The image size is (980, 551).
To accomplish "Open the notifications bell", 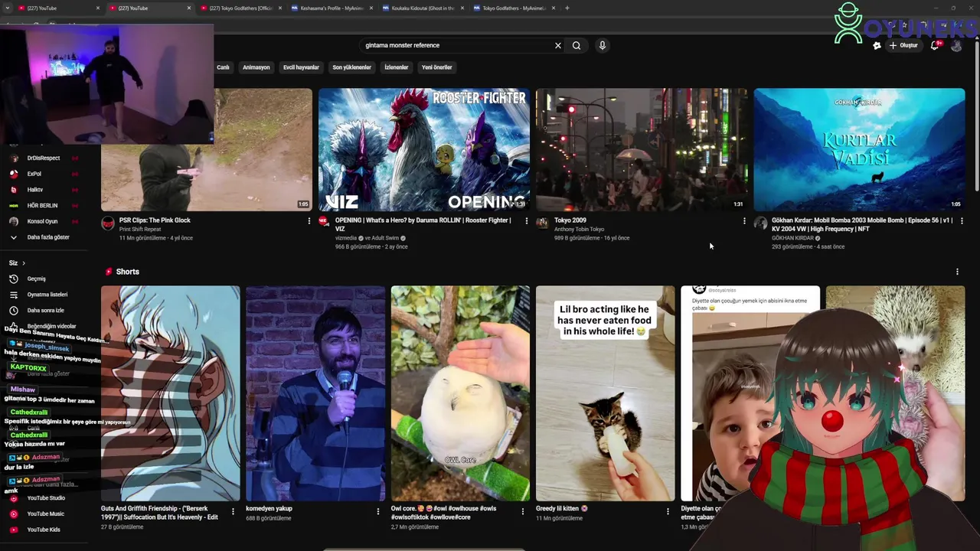I will point(935,45).
